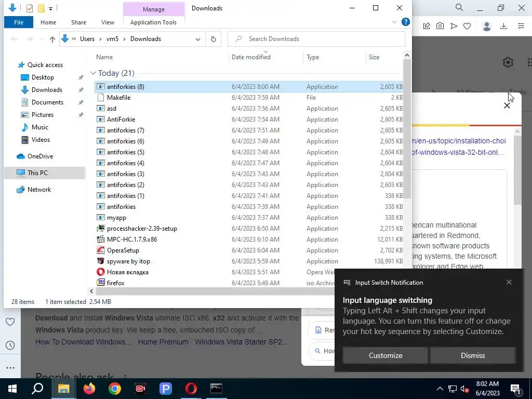Select the AntiForkie application
532x399 pixels.
click(x=121, y=119)
